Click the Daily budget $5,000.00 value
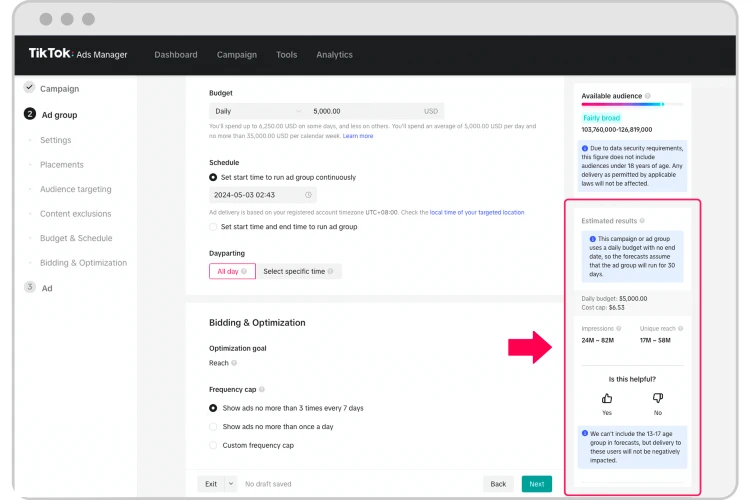750x500 pixels. 633,299
